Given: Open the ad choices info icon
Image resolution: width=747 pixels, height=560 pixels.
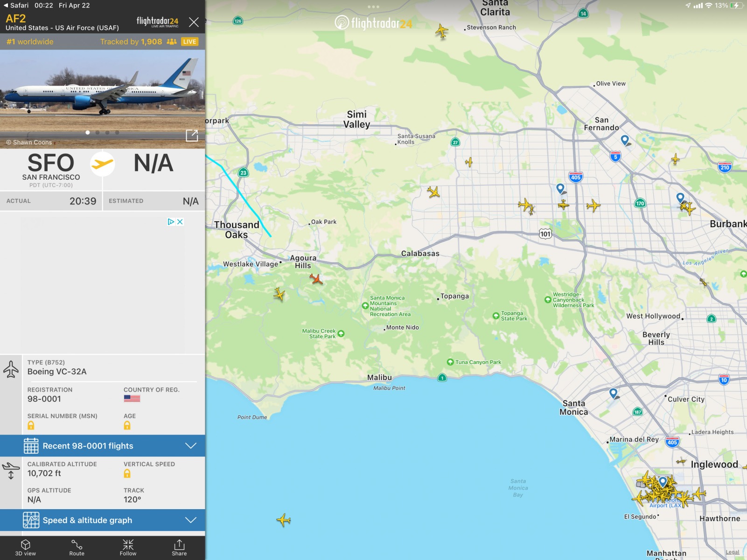Looking at the screenshot, I should click(171, 222).
